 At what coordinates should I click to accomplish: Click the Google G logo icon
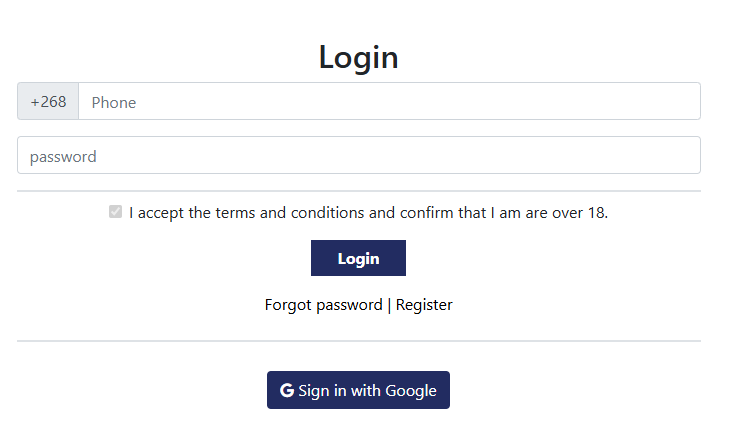(x=287, y=390)
